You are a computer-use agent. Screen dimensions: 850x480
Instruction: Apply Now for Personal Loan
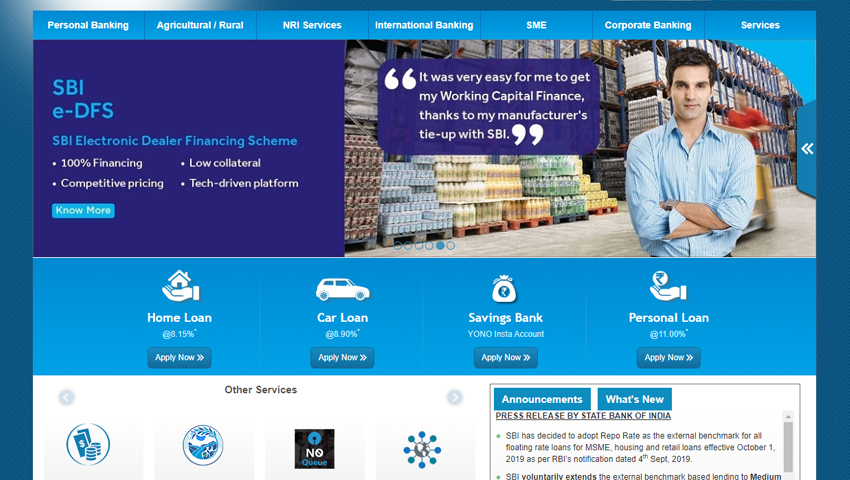tap(668, 357)
